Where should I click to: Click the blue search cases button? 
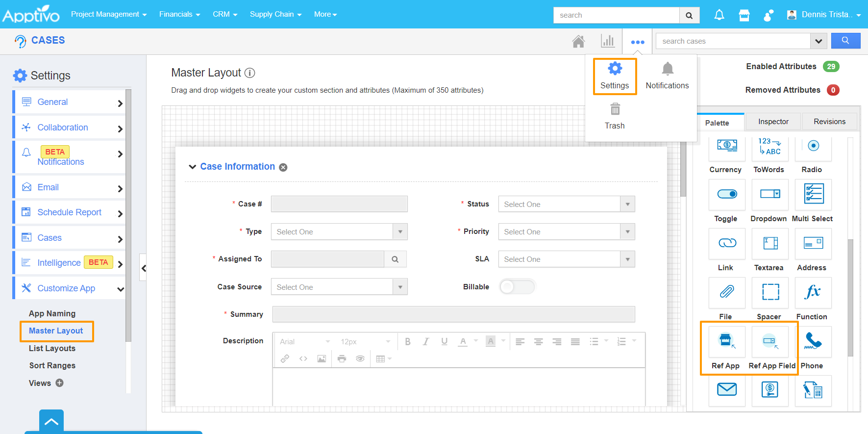845,41
